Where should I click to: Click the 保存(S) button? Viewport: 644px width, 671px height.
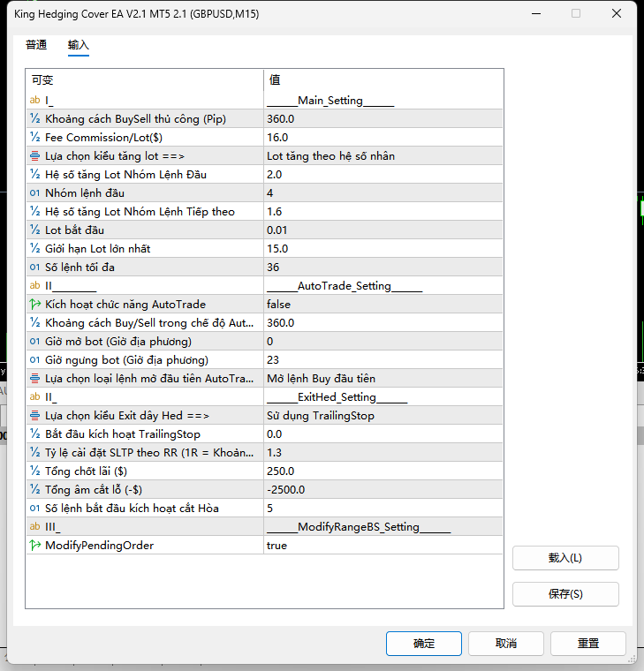click(x=565, y=593)
